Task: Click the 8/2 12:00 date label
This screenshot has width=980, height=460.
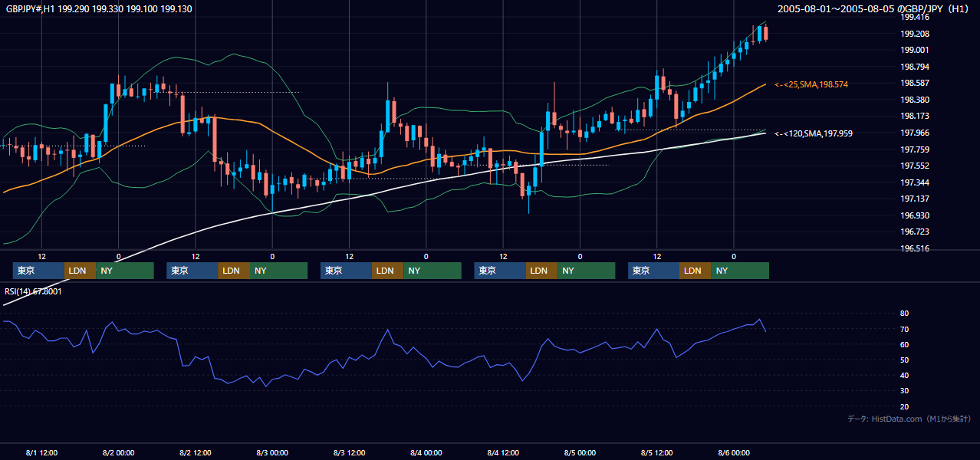Action: tap(196, 452)
